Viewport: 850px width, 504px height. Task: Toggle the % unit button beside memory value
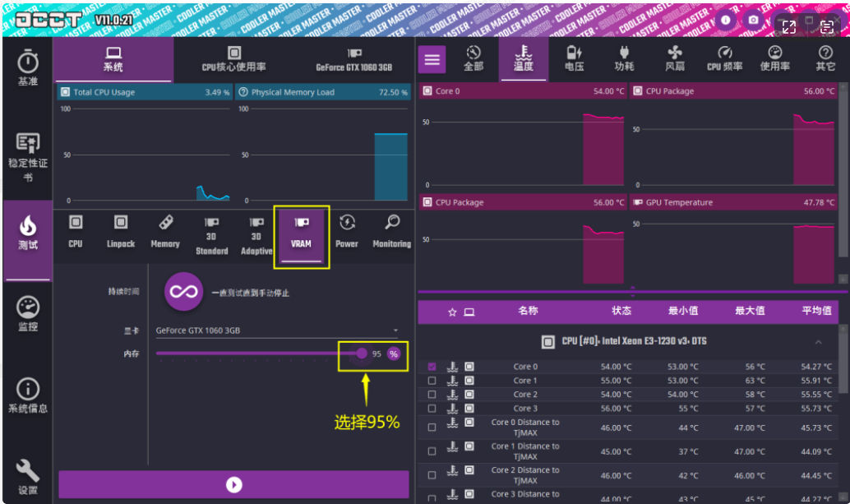(394, 354)
